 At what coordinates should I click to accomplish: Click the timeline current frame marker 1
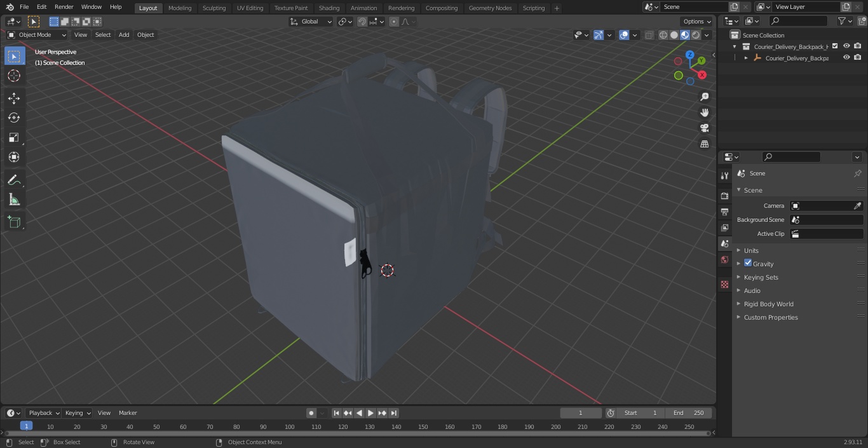(26, 426)
